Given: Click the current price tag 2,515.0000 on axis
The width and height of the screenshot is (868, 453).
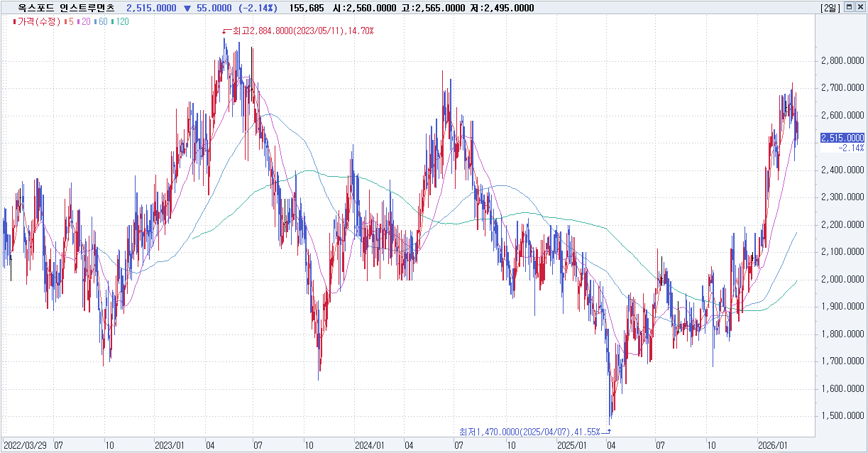Looking at the screenshot, I should [842, 138].
